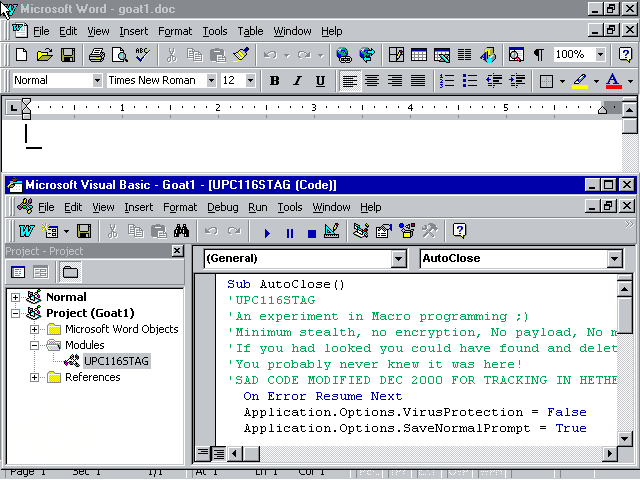Run macro with the play icon
This screenshot has width=640, height=480.
tap(267, 233)
